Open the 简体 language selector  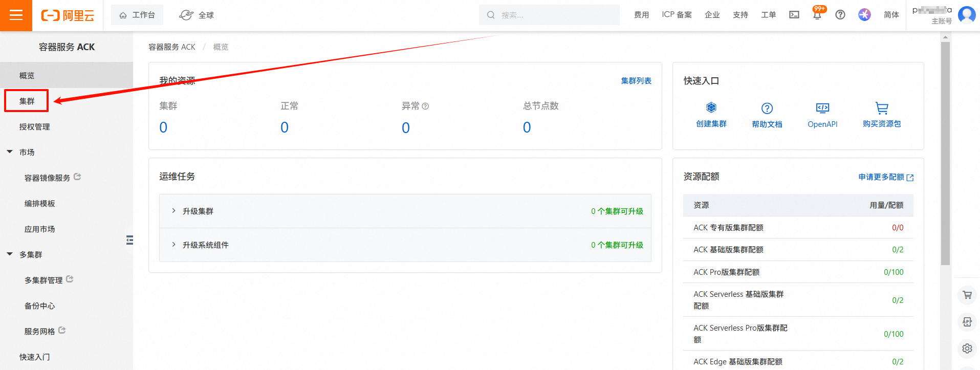(x=891, y=15)
